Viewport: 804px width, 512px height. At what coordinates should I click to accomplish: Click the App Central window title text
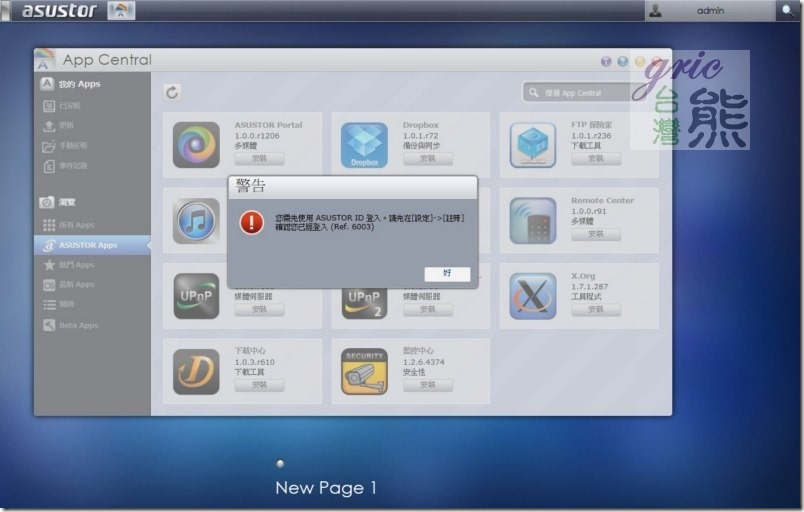point(107,60)
